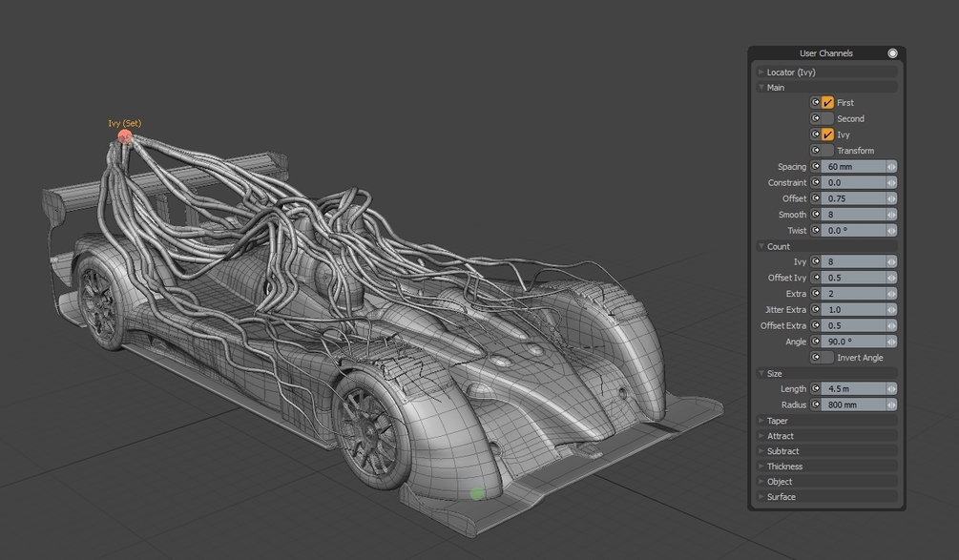Collapse the Size section
The image size is (959, 560).
pyautogui.click(x=826, y=374)
